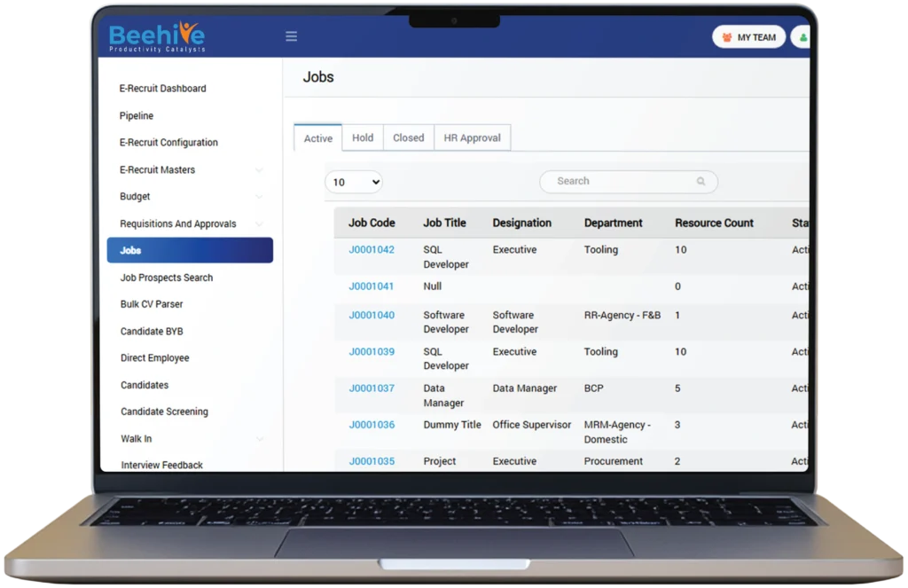Image resolution: width=908 pixels, height=588 pixels.
Task: Click the hamburger menu icon
Action: pos(291,36)
